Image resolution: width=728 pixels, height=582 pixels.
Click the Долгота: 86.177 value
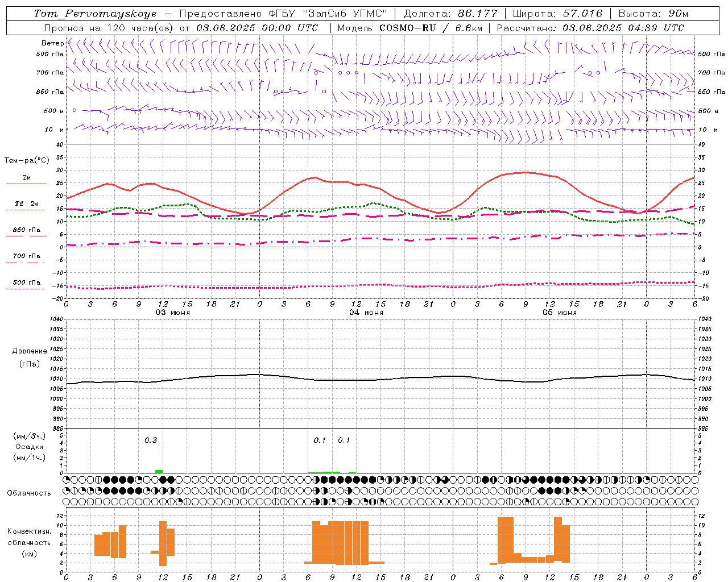point(450,14)
